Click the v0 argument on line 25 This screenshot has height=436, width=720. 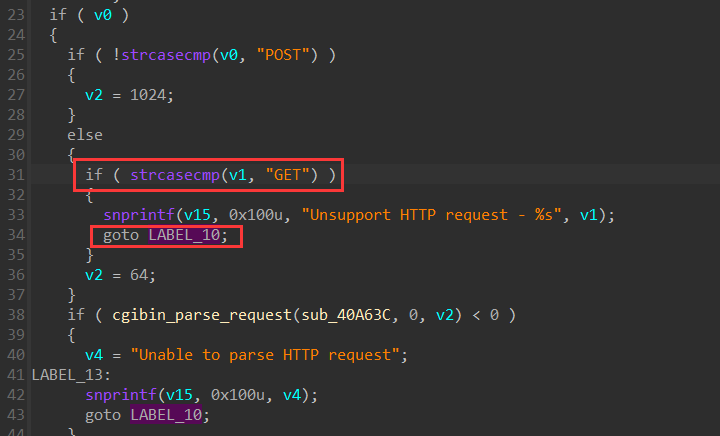click(229, 55)
